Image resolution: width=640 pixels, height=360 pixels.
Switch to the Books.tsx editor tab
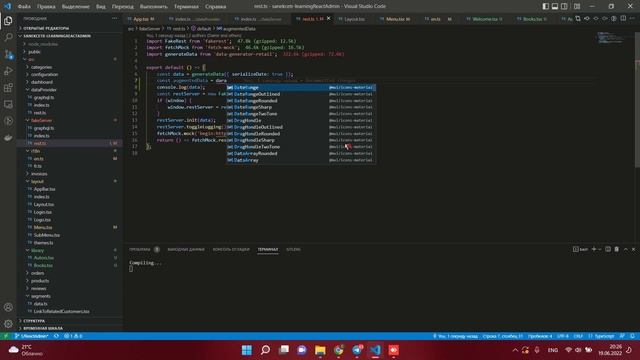(533, 19)
